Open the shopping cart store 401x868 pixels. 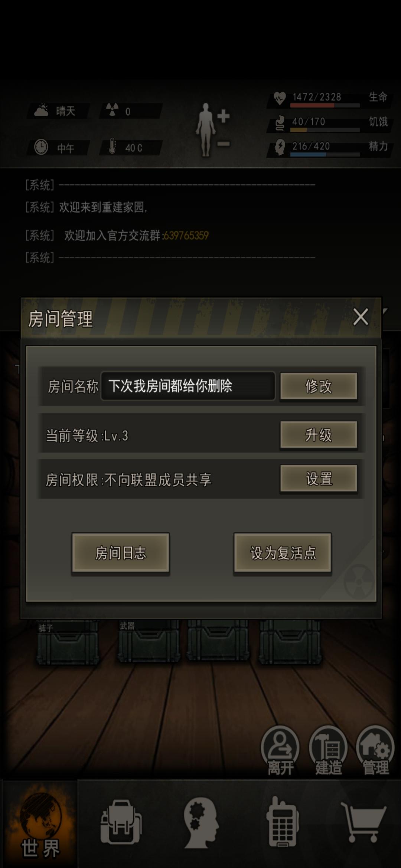[x=363, y=822]
